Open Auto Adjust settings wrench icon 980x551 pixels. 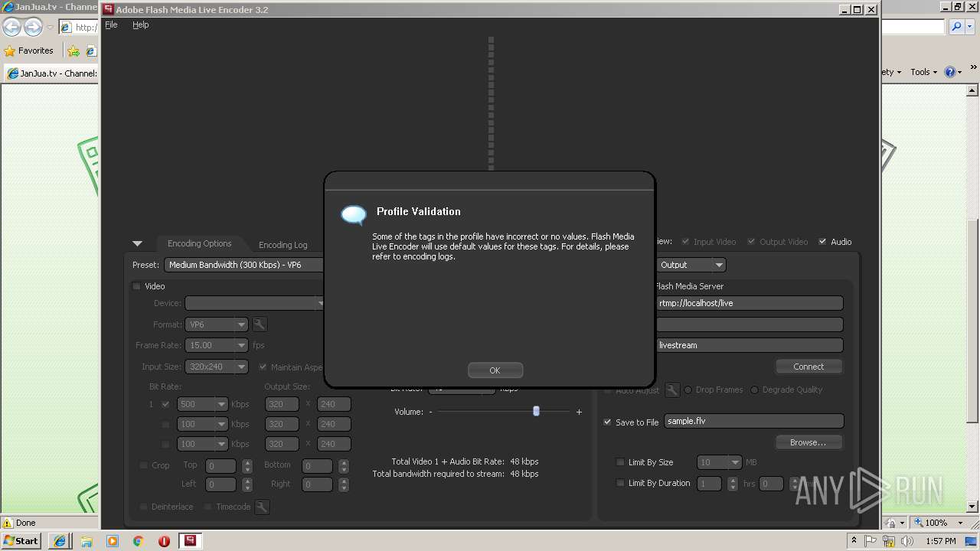[x=672, y=390]
